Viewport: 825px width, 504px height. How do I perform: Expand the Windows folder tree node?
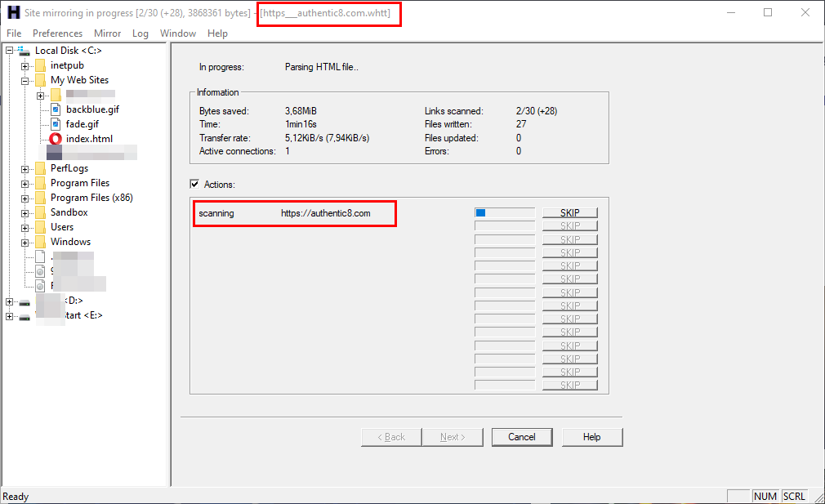25,242
